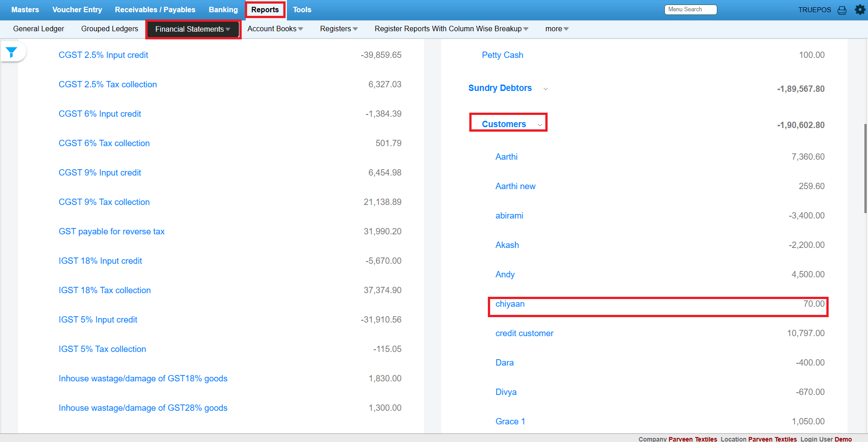Image resolution: width=868 pixels, height=442 pixels.
Task: Open GST payable for reverse tax
Action: pos(112,232)
